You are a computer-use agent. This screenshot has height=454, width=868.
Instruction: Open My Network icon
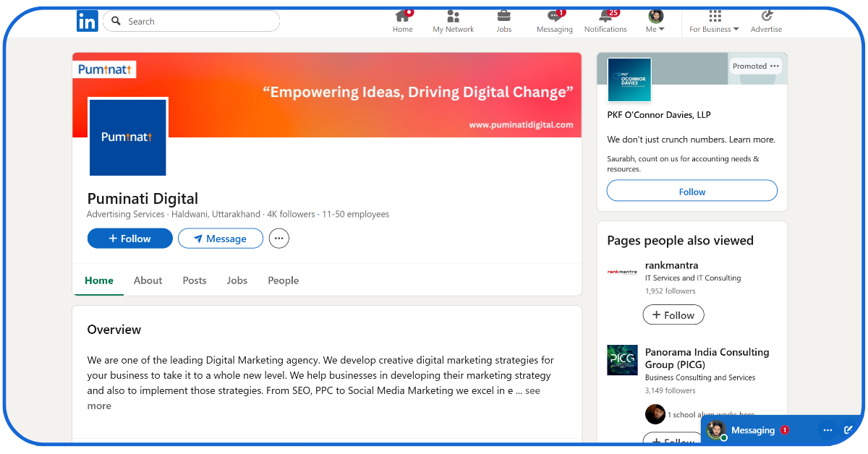(454, 22)
